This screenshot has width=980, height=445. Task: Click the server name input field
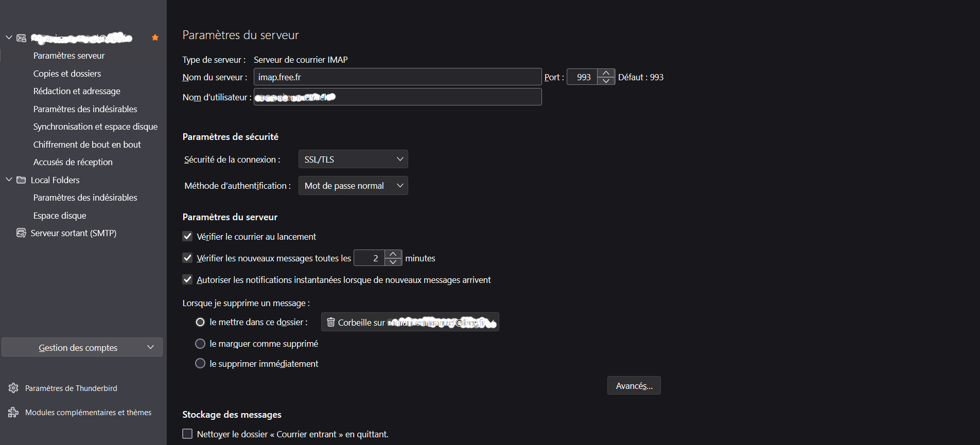(397, 77)
